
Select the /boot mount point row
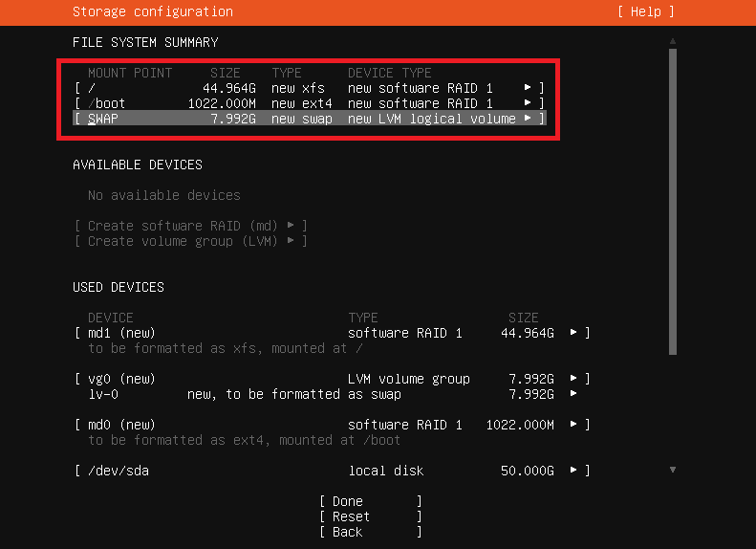click(x=309, y=103)
